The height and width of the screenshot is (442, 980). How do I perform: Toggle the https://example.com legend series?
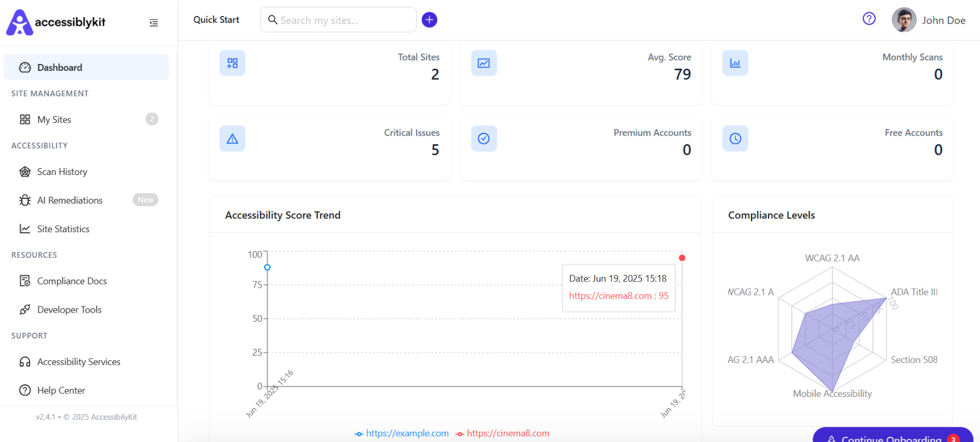pos(402,433)
